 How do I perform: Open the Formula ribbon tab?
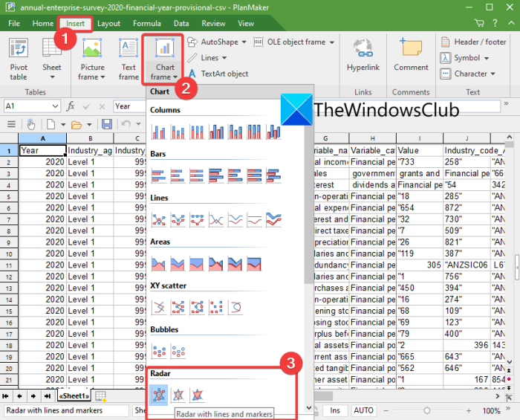(x=147, y=24)
